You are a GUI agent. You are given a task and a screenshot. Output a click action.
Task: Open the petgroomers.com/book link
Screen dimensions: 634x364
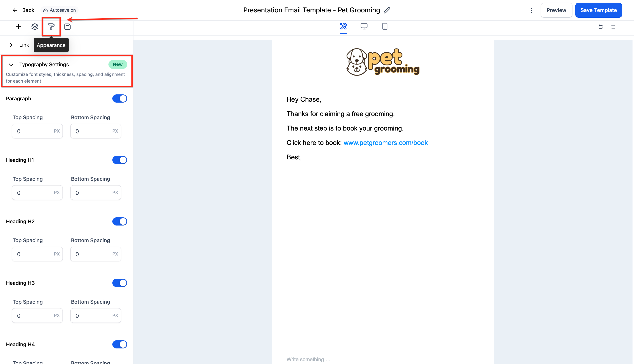click(x=385, y=143)
